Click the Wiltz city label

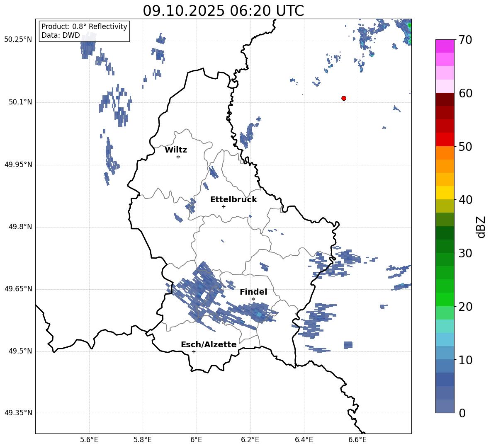(176, 150)
